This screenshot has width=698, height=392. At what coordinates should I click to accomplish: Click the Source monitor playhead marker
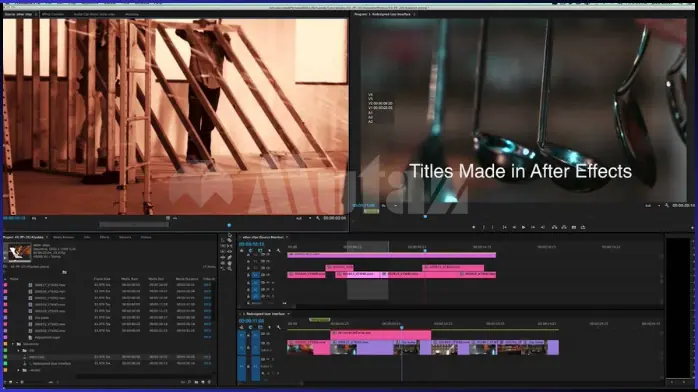[229, 225]
